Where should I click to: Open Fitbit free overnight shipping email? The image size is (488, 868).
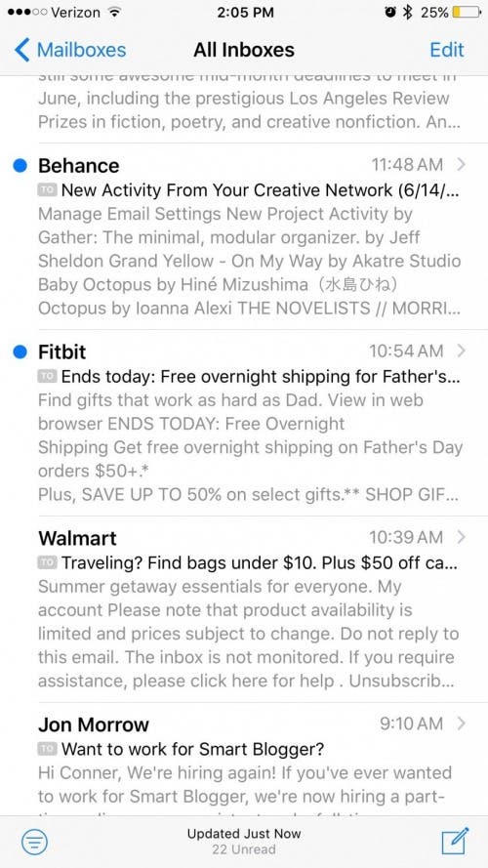tap(244, 423)
